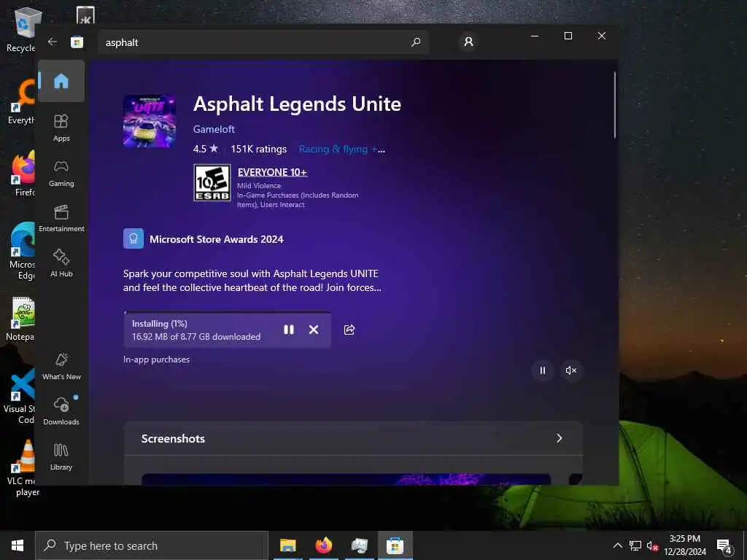Click the search magnifier icon
The width and height of the screenshot is (747, 560).
pos(415,42)
